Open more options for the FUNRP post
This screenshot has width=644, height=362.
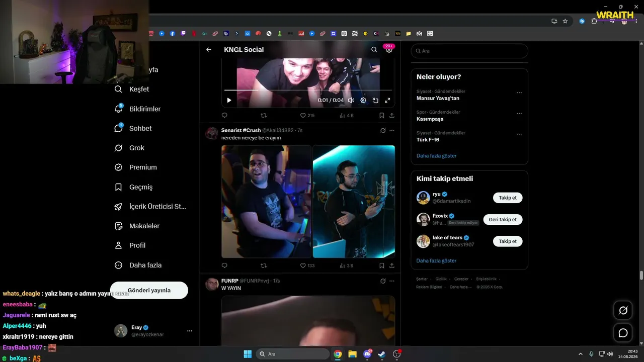click(x=392, y=281)
